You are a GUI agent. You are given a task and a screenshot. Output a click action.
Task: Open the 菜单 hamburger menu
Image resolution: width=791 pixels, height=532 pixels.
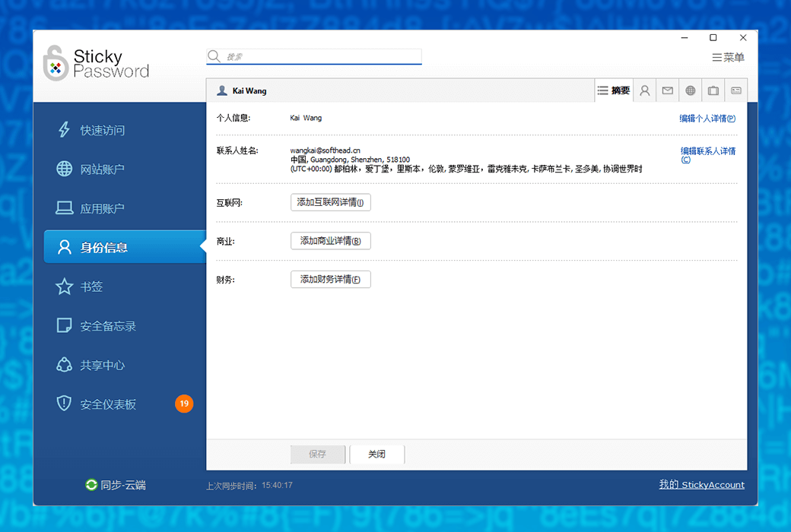tap(728, 58)
